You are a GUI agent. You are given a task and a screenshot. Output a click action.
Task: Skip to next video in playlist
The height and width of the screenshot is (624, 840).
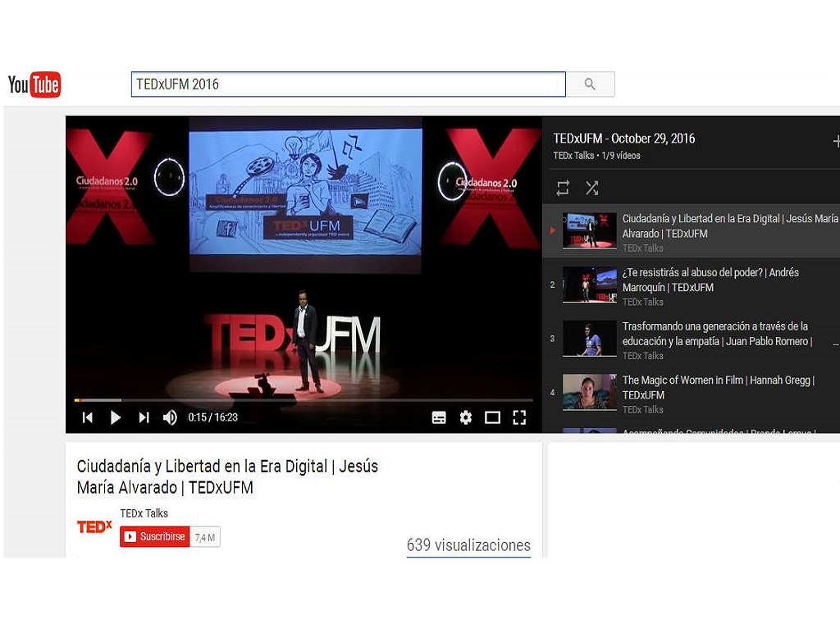tap(144, 417)
